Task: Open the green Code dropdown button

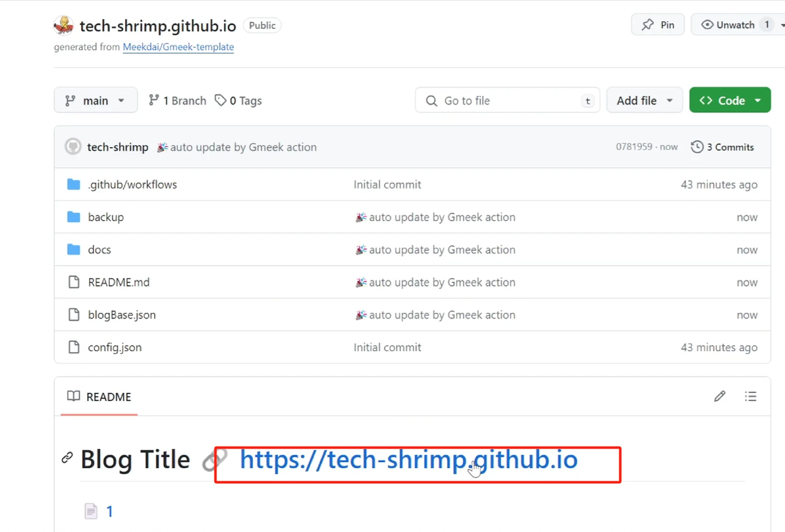Action: coord(730,100)
